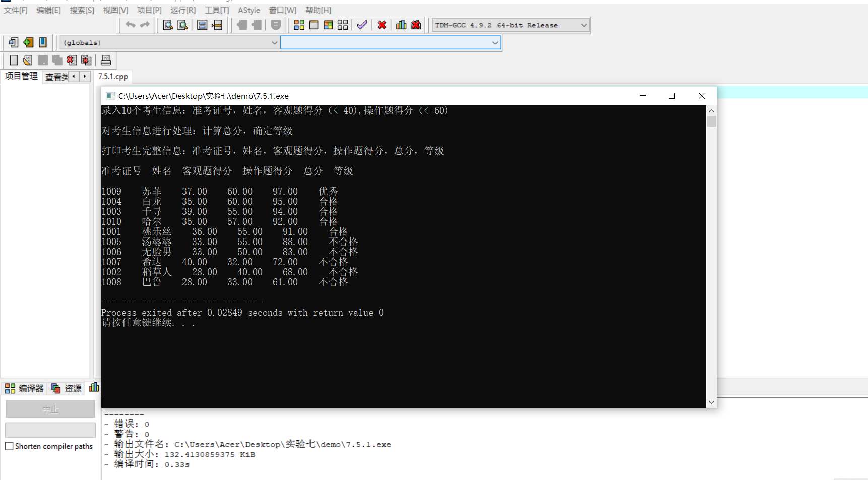Open the 文件[F] menu

[x=16, y=10]
